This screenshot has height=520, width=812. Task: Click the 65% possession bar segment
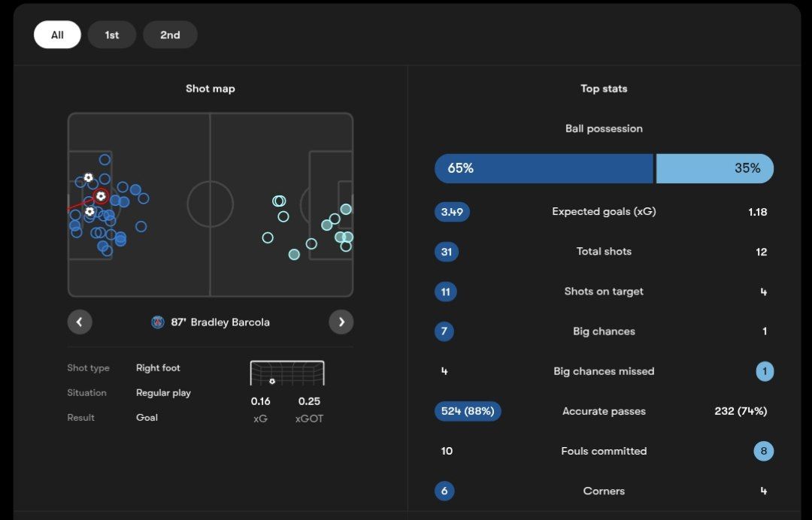tap(544, 168)
